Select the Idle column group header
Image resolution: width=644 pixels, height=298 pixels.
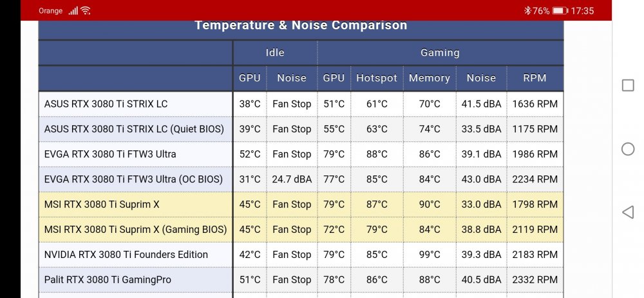click(275, 52)
